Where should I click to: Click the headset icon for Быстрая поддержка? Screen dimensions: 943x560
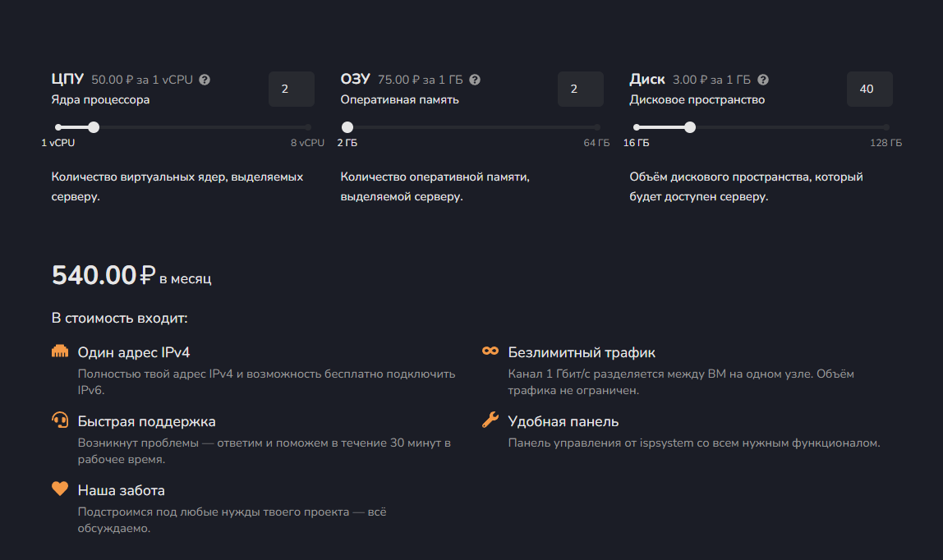pyautogui.click(x=60, y=421)
